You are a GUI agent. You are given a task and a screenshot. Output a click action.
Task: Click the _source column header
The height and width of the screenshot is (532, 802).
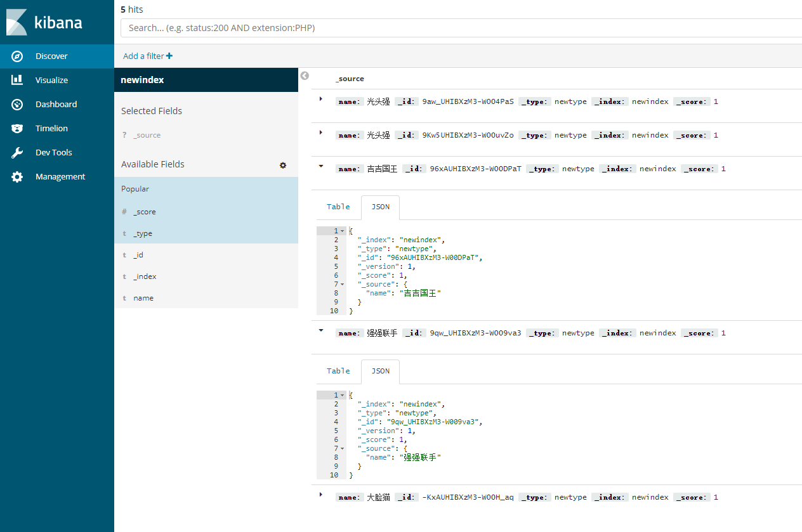[350, 79]
